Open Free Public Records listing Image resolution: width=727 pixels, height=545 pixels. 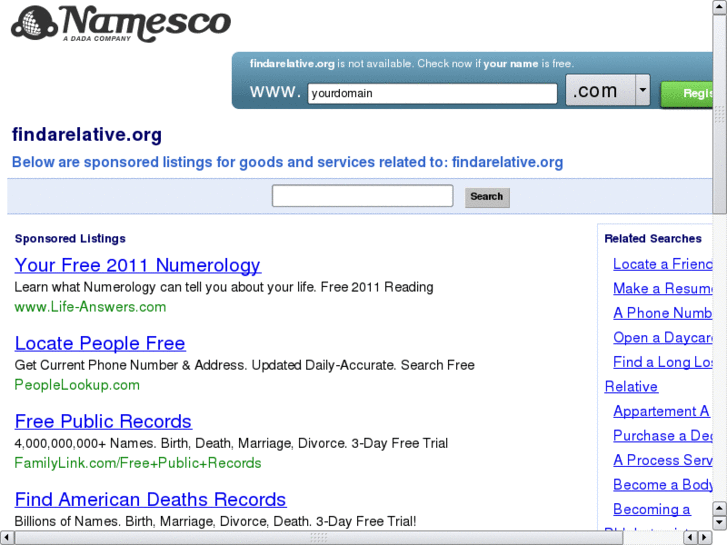[103, 422]
